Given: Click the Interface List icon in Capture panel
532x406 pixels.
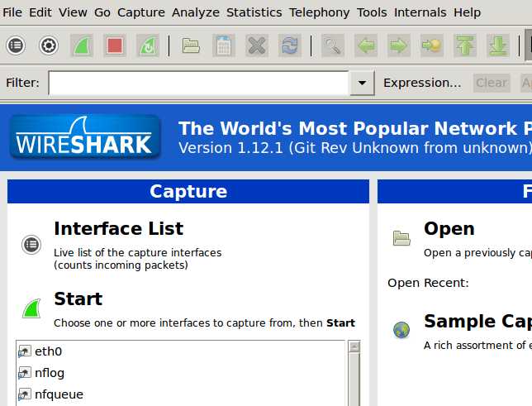Looking at the screenshot, I should coord(31,244).
